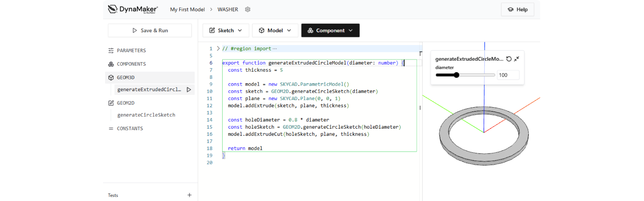The width and height of the screenshot is (644, 201).
Task: Open the Model dropdown
Action: [x=275, y=31]
